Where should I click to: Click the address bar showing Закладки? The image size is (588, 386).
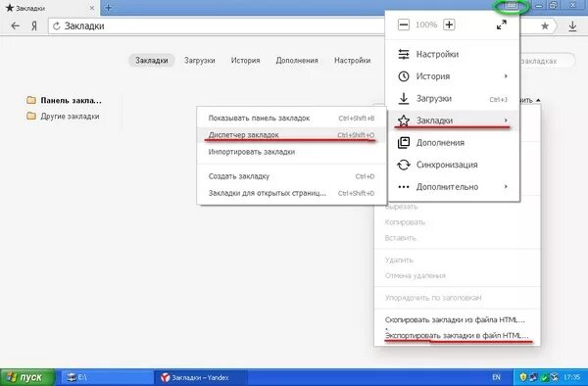(218, 25)
